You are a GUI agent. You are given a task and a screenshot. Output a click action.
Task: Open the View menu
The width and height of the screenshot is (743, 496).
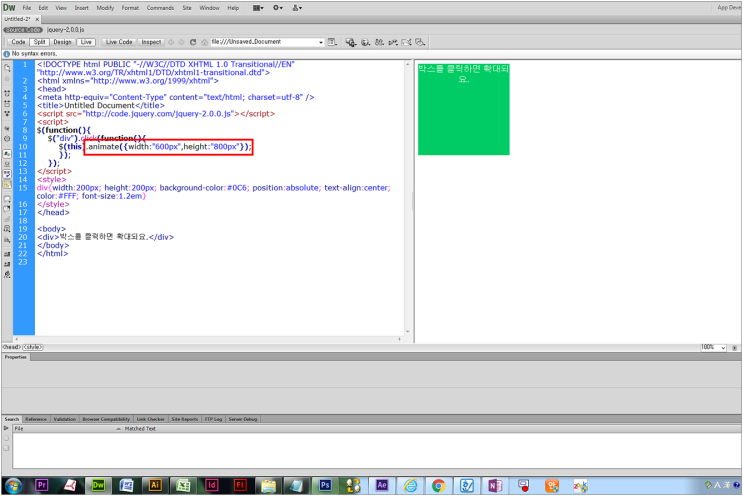pyautogui.click(x=61, y=8)
